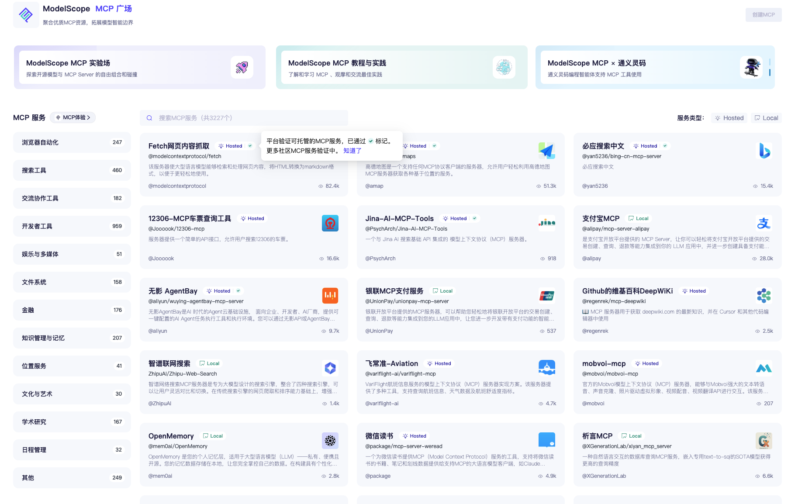Screen dimensions: 812x504
Task: Select the 开发者工具 category
Action: (72, 226)
